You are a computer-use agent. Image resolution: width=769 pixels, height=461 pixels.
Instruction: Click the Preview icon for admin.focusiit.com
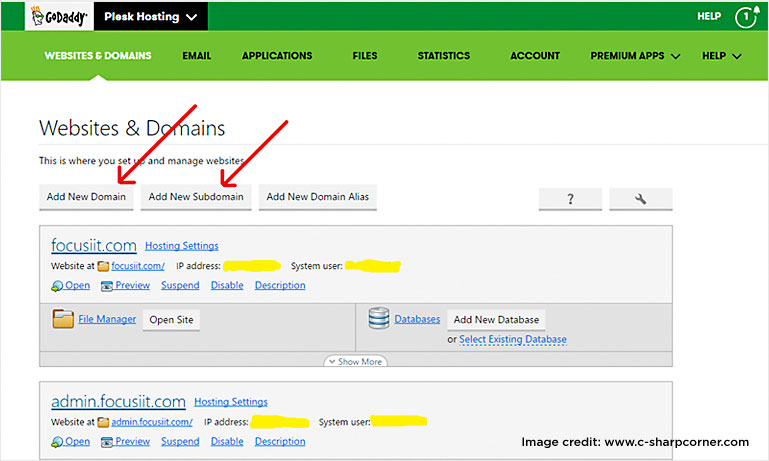107,442
